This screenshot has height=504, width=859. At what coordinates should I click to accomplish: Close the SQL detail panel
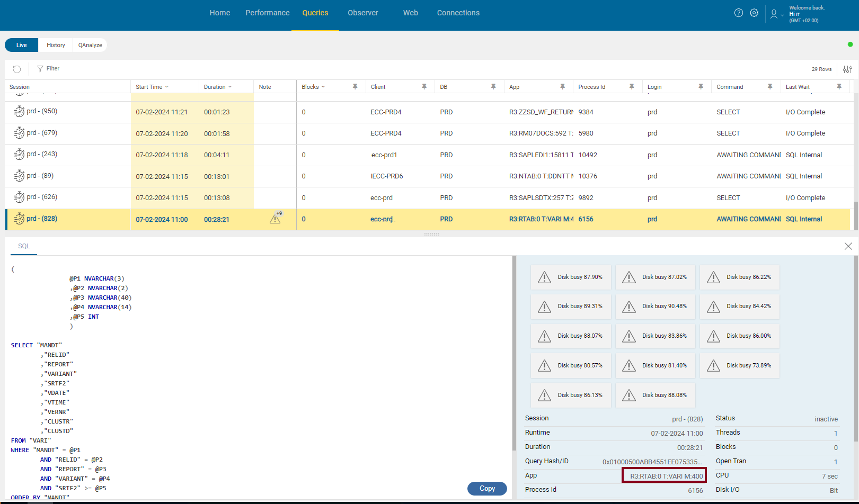pyautogui.click(x=848, y=246)
